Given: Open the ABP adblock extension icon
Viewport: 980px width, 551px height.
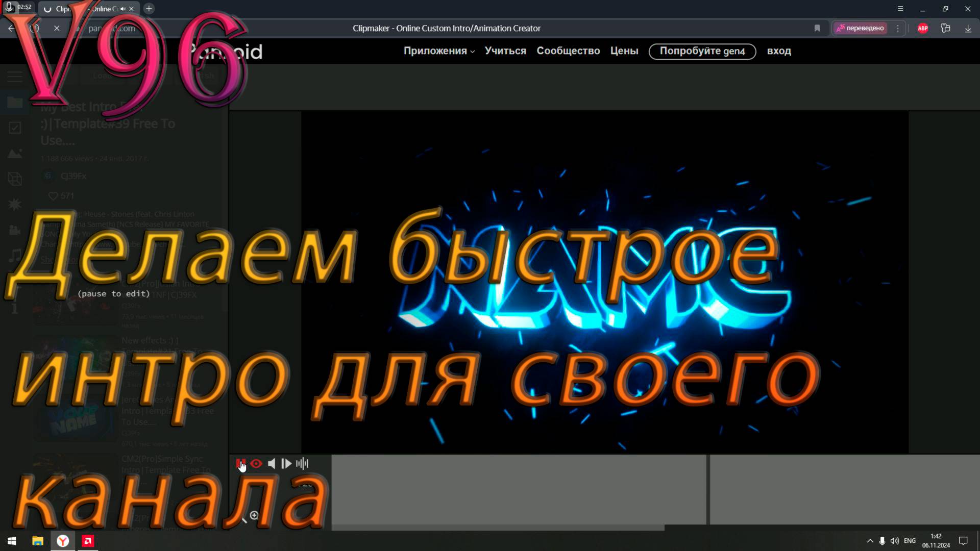Looking at the screenshot, I should pyautogui.click(x=923, y=28).
